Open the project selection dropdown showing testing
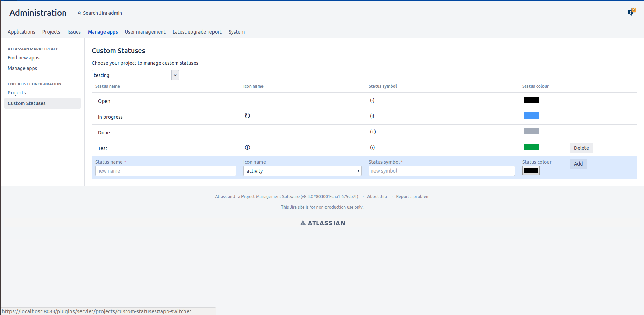The image size is (644, 315). (135, 75)
